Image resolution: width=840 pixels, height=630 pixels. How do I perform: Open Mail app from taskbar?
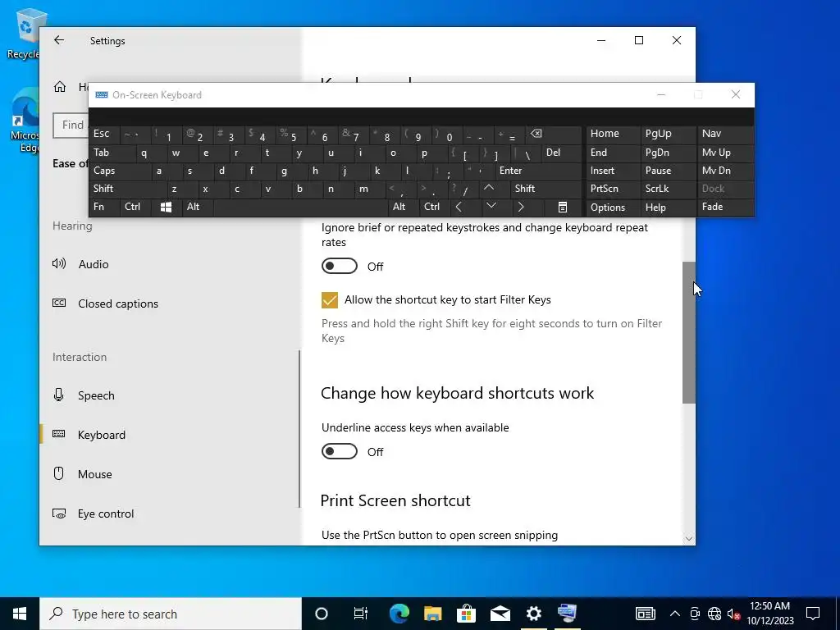[500, 614]
